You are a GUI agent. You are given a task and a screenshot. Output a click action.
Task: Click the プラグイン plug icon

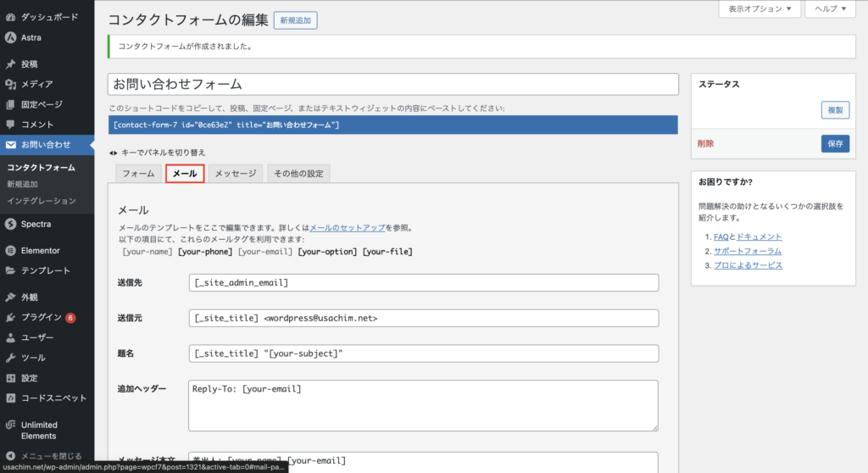click(x=10, y=318)
